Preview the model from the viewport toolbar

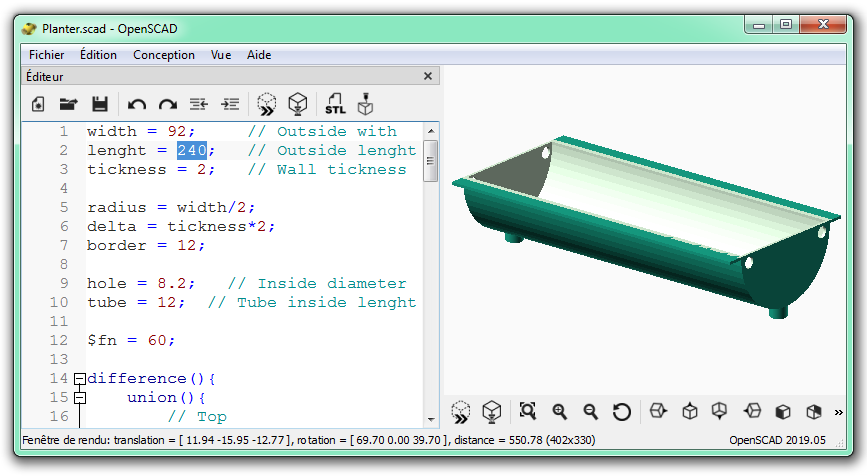tap(461, 412)
